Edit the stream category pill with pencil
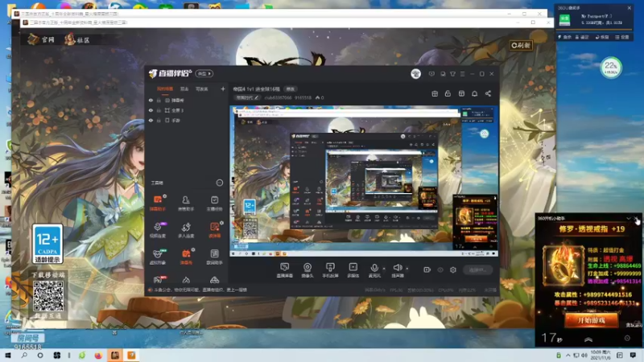 pyautogui.click(x=247, y=97)
